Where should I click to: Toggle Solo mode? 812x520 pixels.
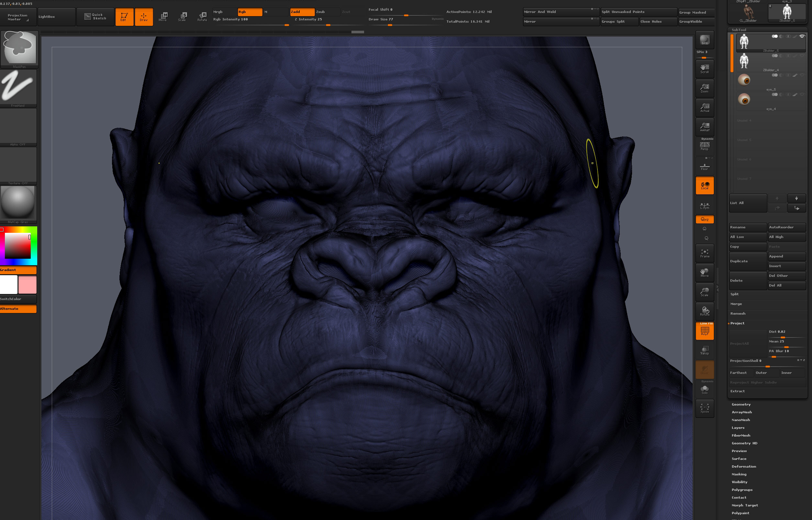(705, 389)
